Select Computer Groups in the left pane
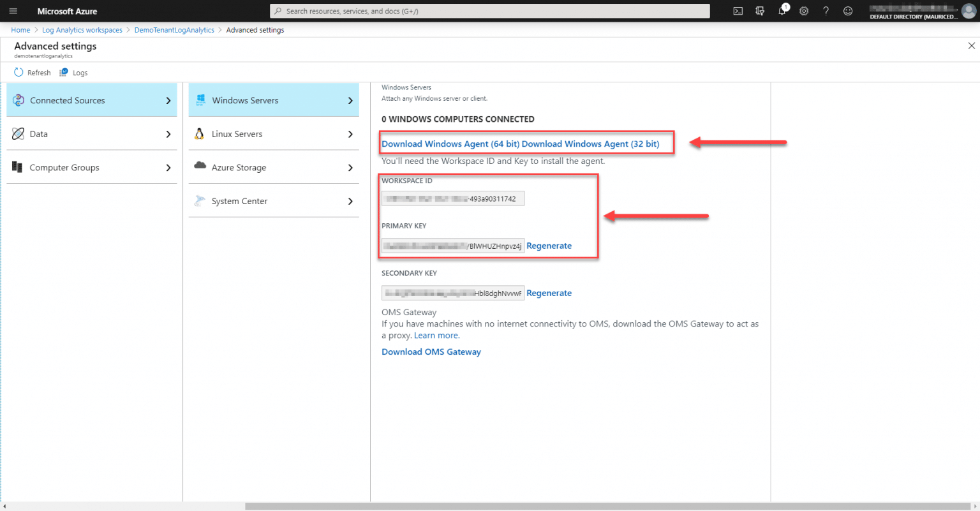 [x=64, y=167]
